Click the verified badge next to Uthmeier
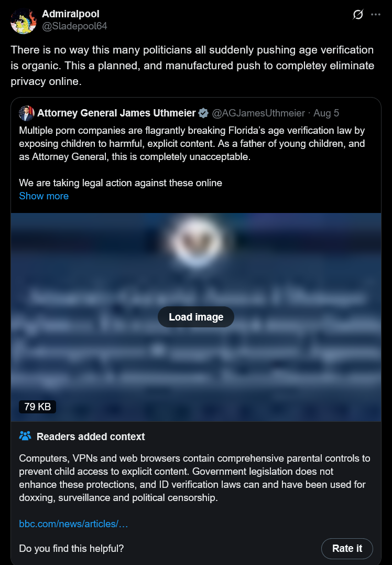 click(203, 113)
